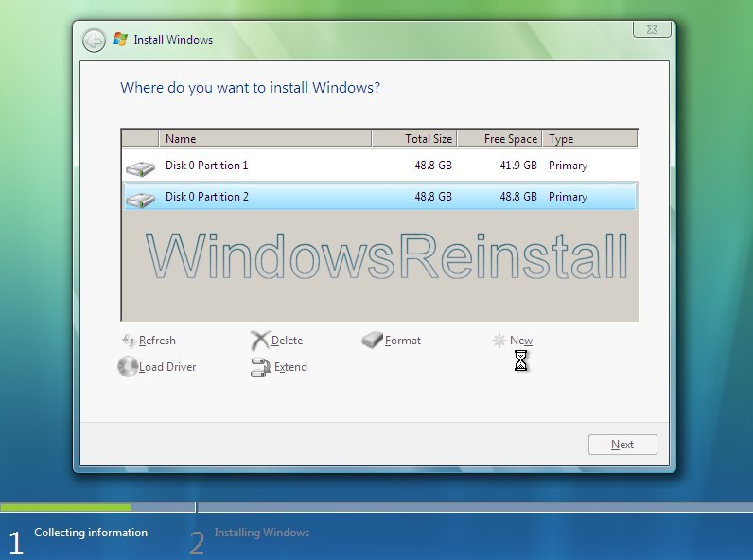
Task: Close the Install Windows dialog
Action: point(652,29)
